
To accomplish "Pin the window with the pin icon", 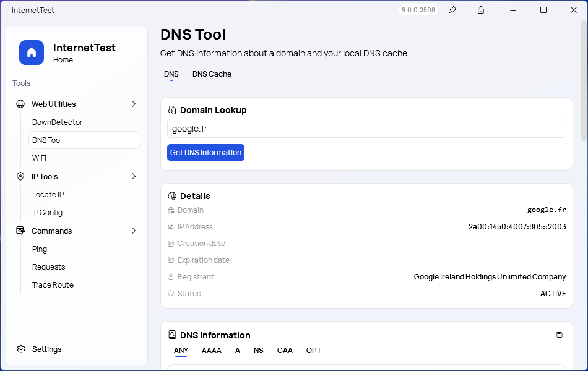I will point(452,10).
